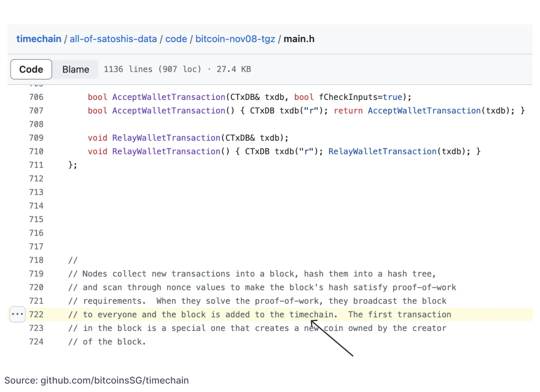This screenshot has width=540, height=392.
Task: Select line number 723
Action: pyautogui.click(x=36, y=328)
